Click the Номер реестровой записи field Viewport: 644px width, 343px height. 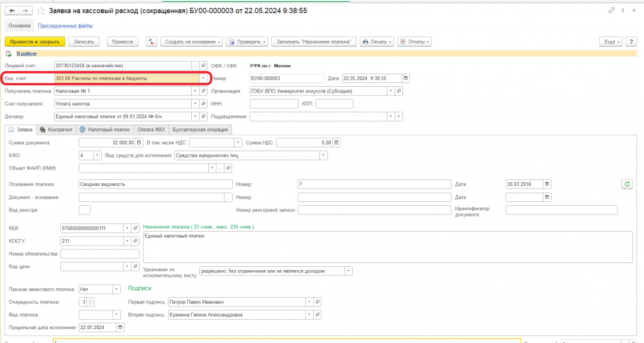[x=374, y=210]
